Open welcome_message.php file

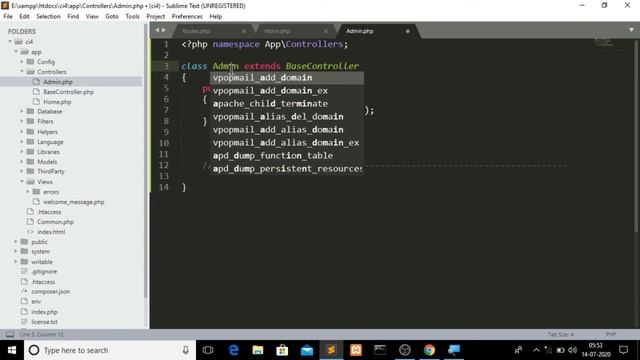point(73,202)
